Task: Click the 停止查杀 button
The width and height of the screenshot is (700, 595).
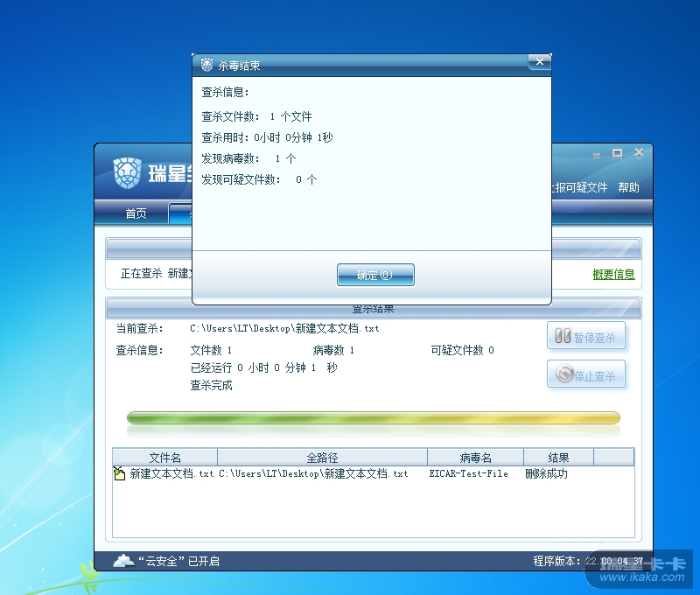Action: pos(586,374)
